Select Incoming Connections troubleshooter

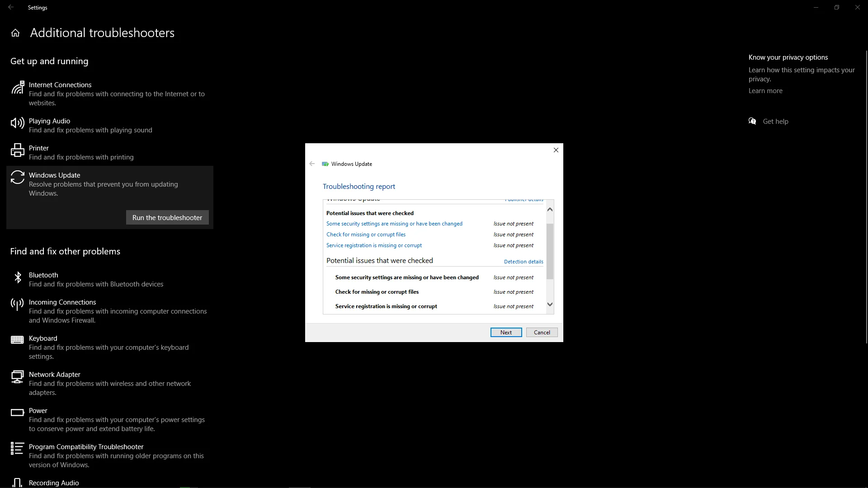point(110,311)
